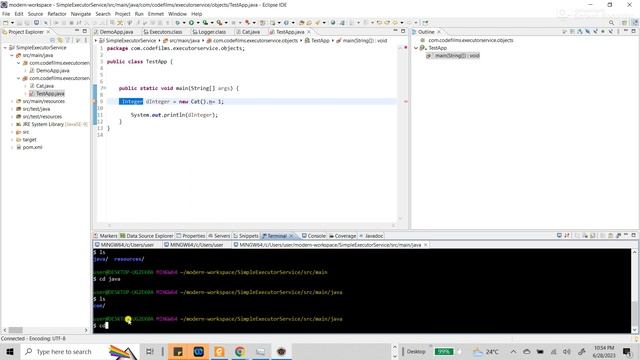Open the notification center icon

point(627,351)
